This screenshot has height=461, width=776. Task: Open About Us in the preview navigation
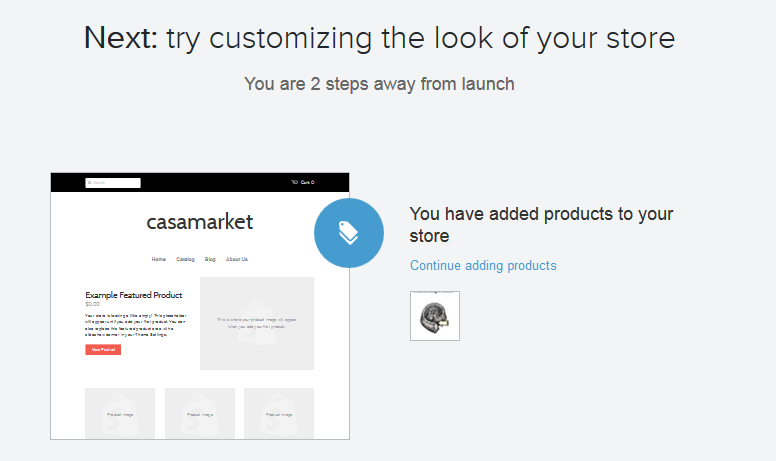point(236,259)
